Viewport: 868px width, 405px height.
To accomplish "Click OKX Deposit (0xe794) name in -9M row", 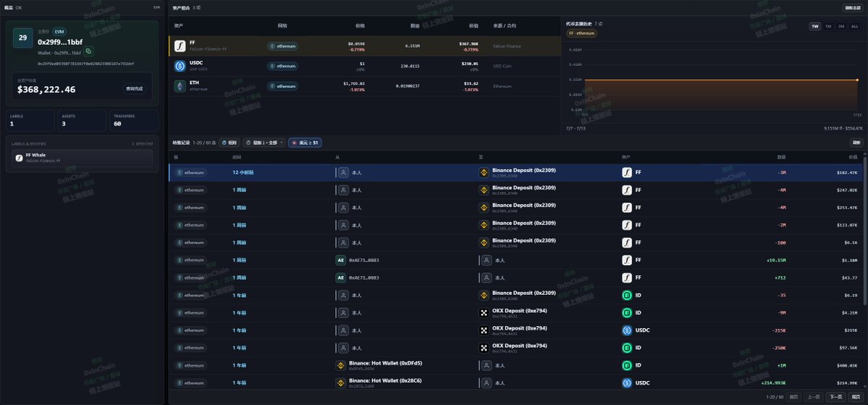I will [x=520, y=310].
